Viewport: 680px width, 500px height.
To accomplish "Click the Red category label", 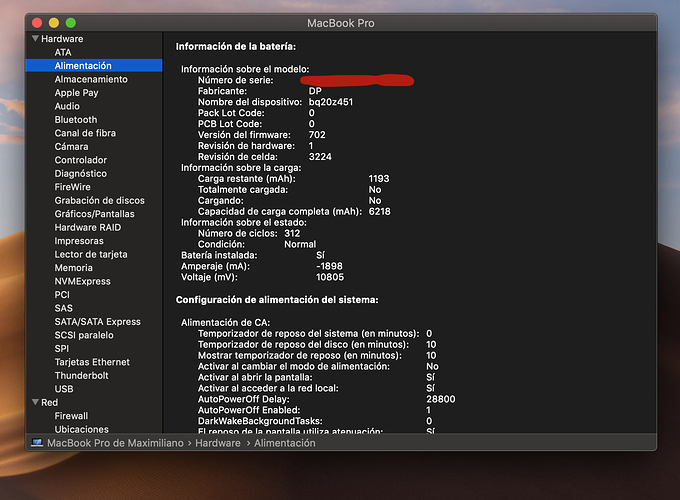I will coord(49,402).
